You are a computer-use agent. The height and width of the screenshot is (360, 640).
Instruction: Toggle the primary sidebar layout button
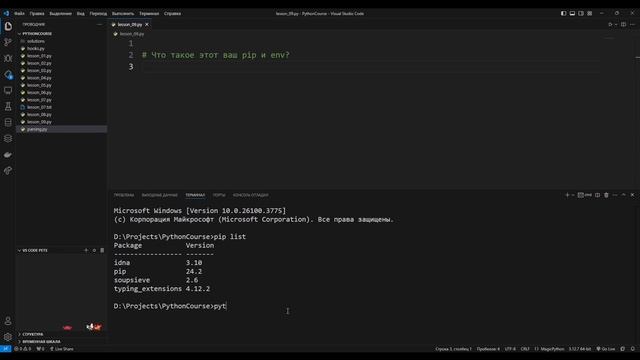point(564,13)
